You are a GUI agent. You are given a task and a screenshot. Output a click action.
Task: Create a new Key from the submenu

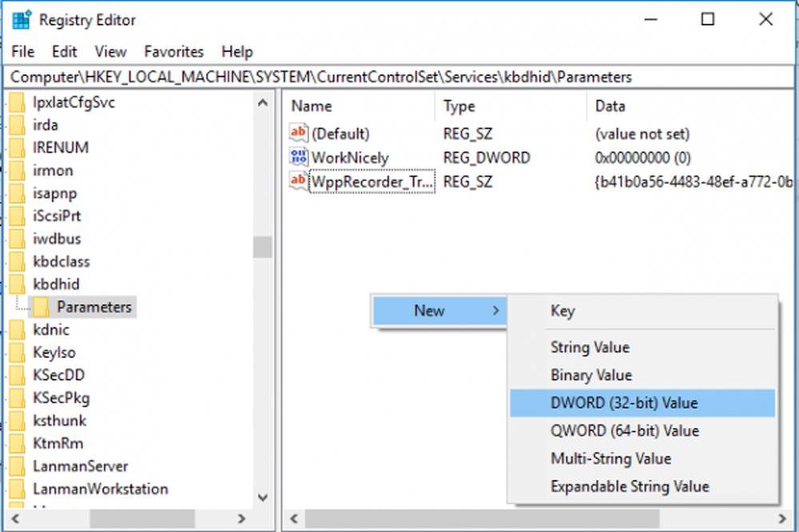[x=562, y=312]
